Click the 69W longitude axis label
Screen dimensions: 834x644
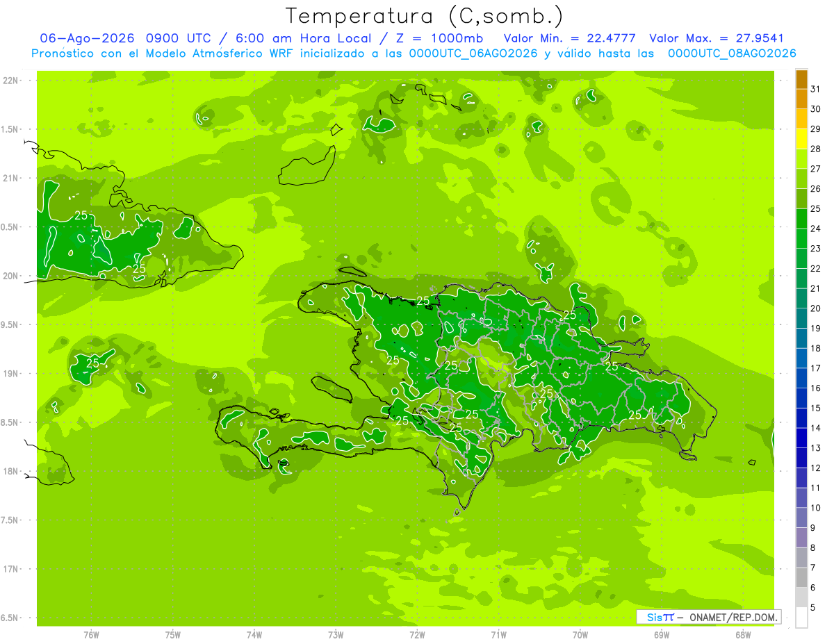coord(662,635)
